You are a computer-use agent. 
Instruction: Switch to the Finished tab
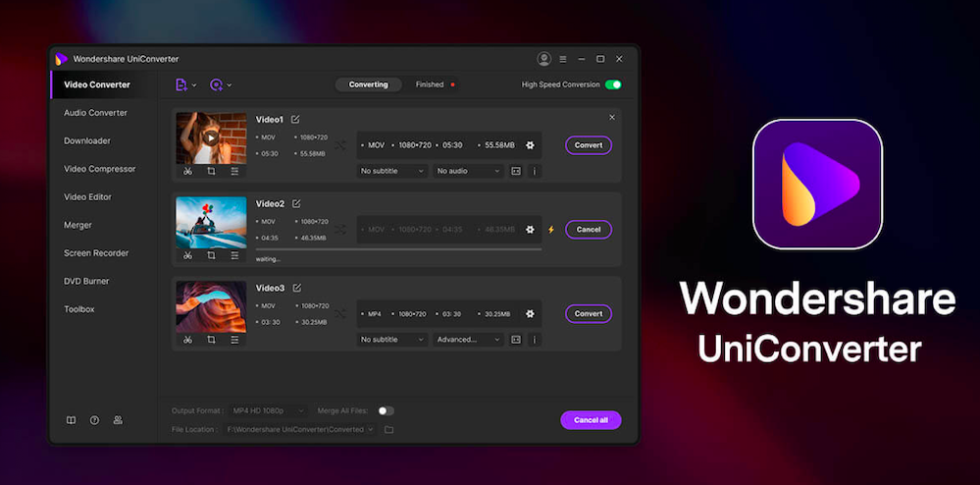430,84
